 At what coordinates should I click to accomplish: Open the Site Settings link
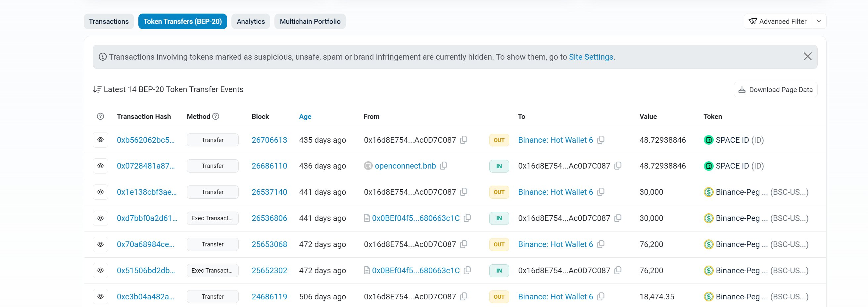(591, 57)
